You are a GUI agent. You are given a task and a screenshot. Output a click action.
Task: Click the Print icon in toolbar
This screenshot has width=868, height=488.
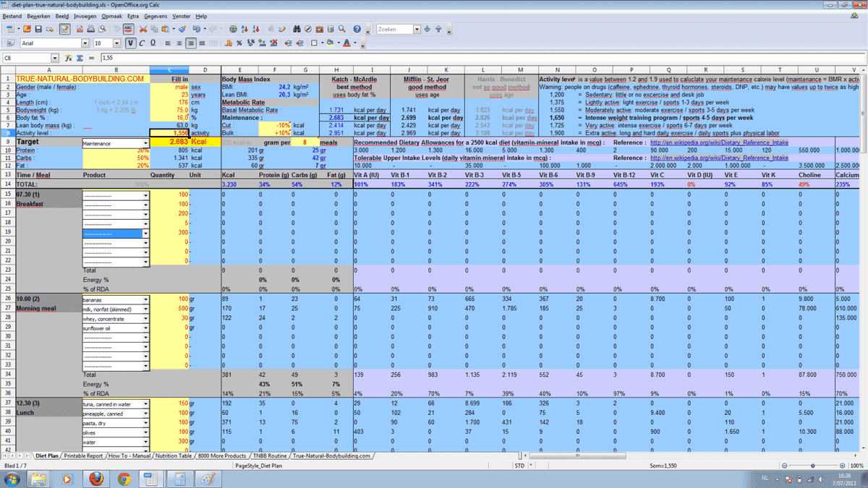[x=90, y=29]
